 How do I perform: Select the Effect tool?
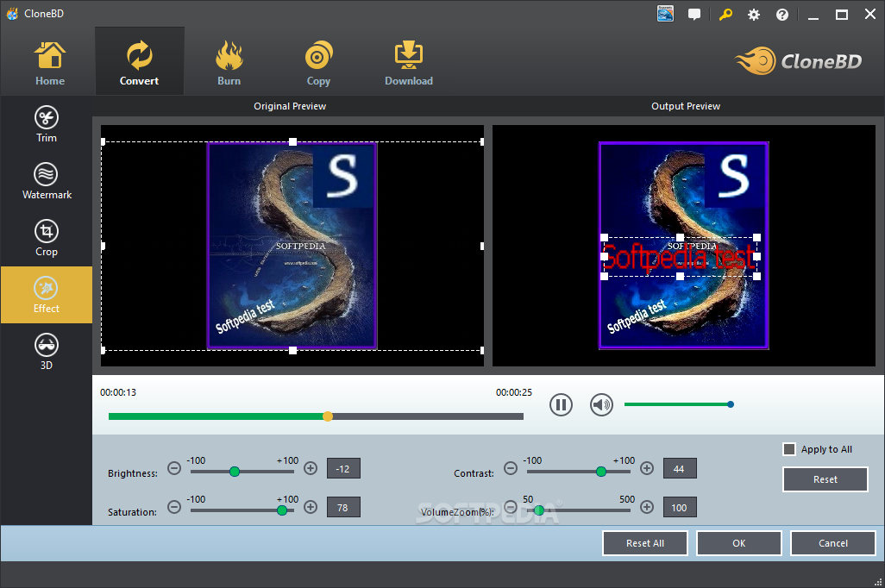click(47, 295)
